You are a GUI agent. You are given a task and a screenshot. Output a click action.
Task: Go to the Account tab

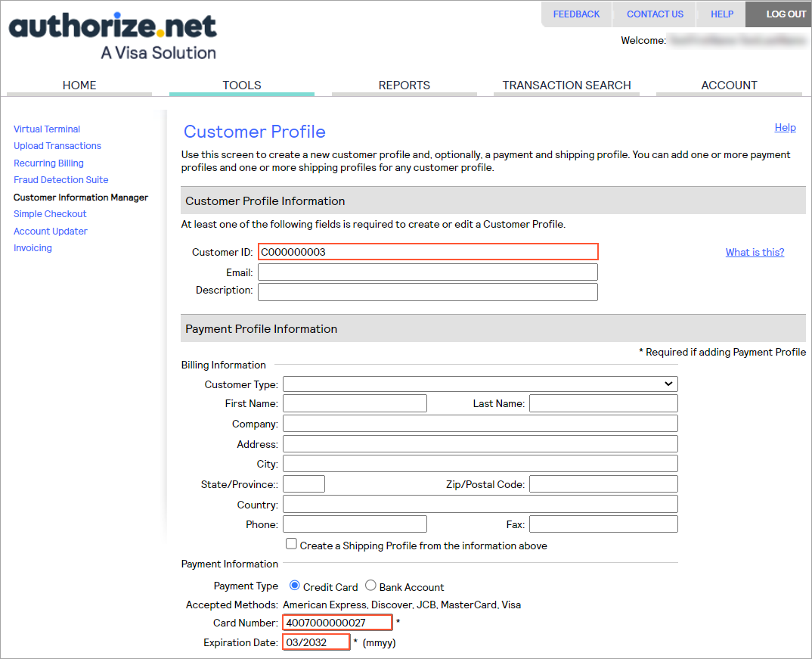click(x=729, y=85)
